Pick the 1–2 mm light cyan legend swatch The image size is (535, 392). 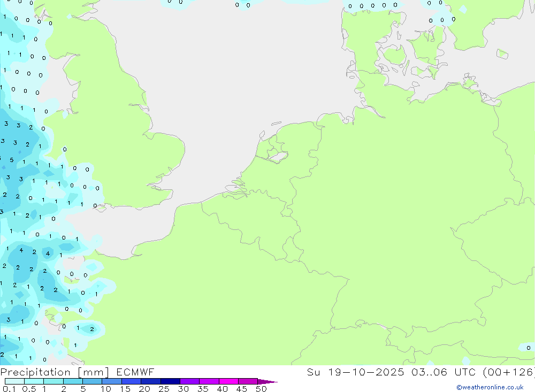(53, 381)
